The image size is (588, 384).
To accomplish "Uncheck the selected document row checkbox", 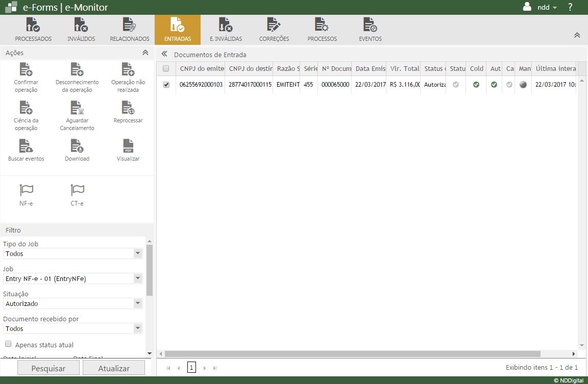I will tap(166, 85).
